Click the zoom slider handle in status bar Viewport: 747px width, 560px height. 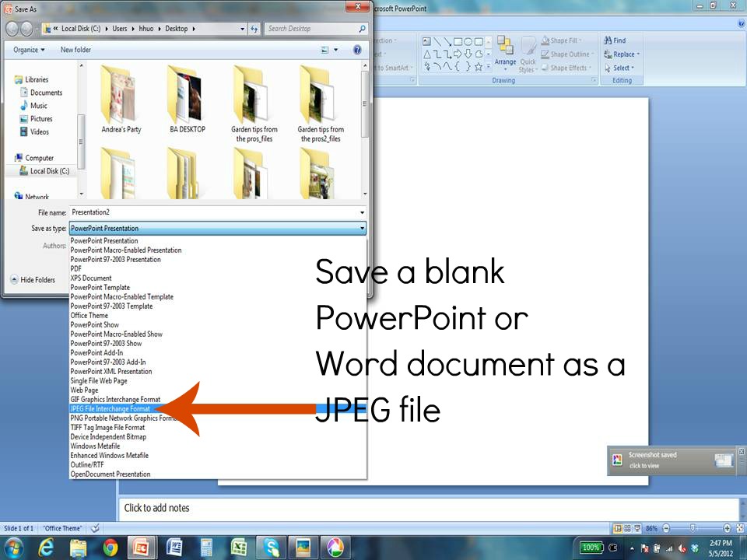tap(693, 527)
